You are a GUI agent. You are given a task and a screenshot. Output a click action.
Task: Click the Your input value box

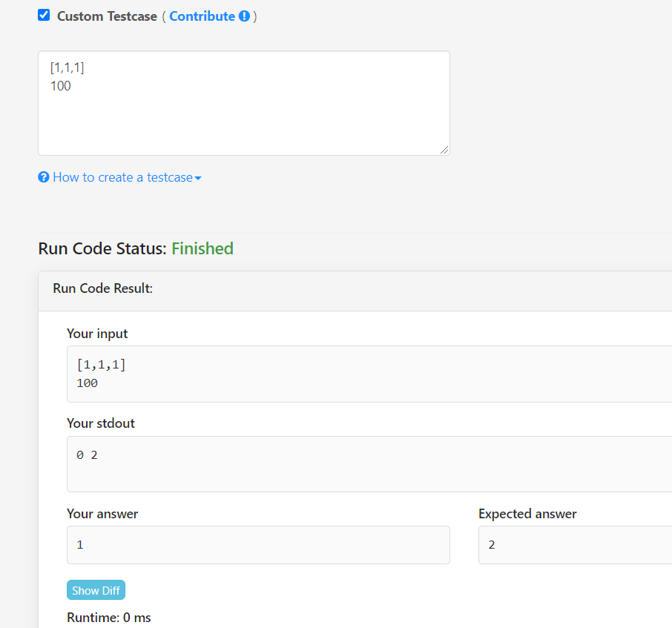[369, 374]
